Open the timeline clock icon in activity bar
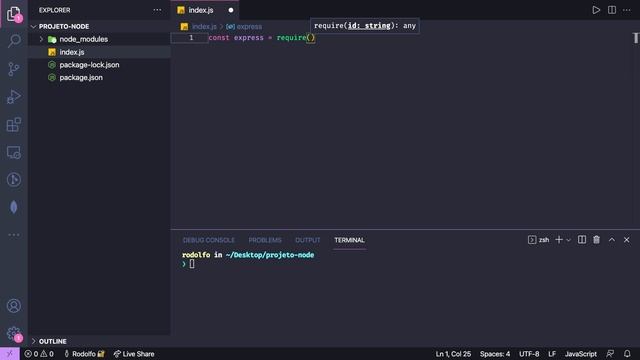 [x=14, y=180]
